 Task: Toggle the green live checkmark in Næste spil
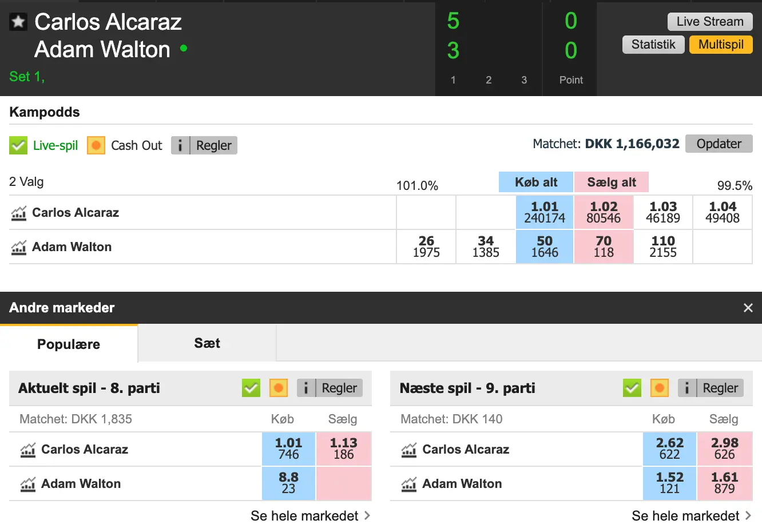(632, 388)
